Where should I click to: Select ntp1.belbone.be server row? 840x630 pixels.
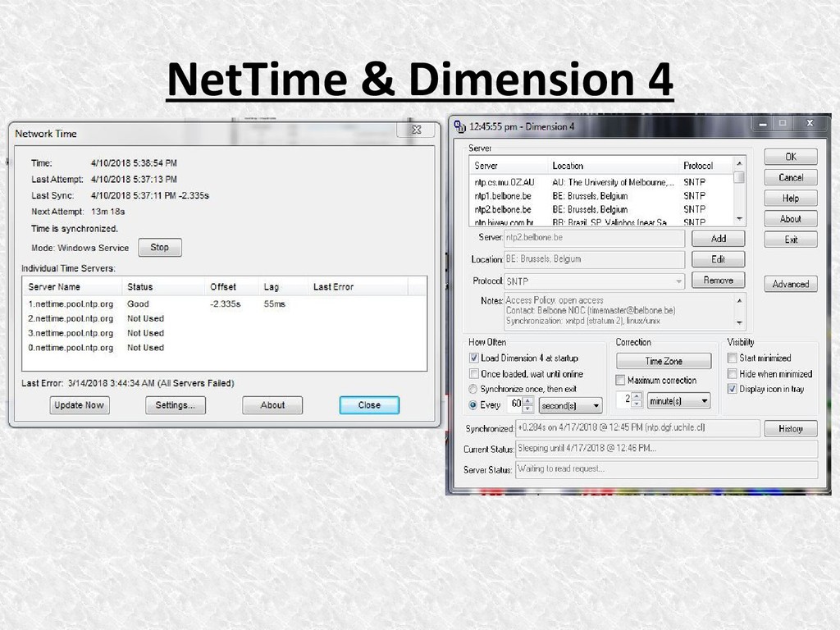pos(601,196)
